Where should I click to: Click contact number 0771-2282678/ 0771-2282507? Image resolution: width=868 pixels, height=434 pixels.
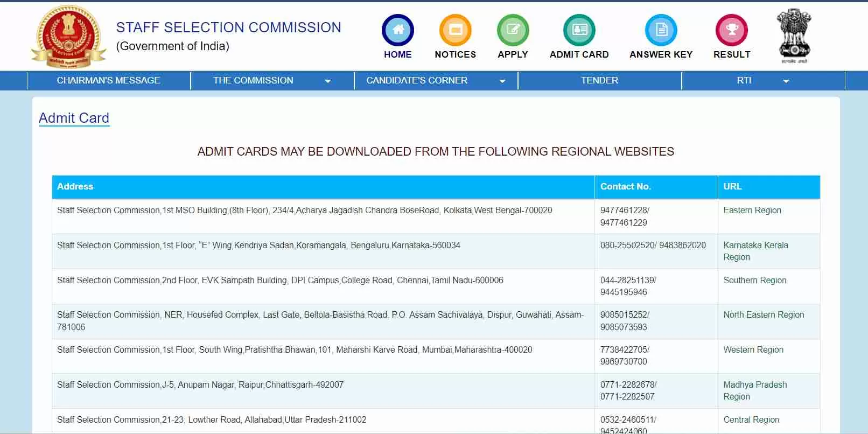click(x=628, y=391)
